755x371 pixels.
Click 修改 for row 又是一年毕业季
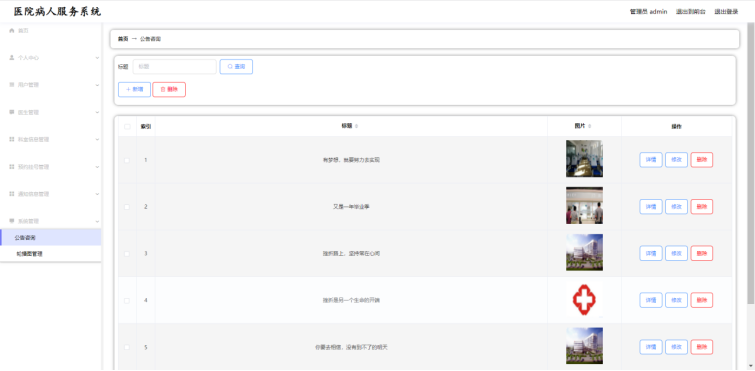click(x=677, y=206)
